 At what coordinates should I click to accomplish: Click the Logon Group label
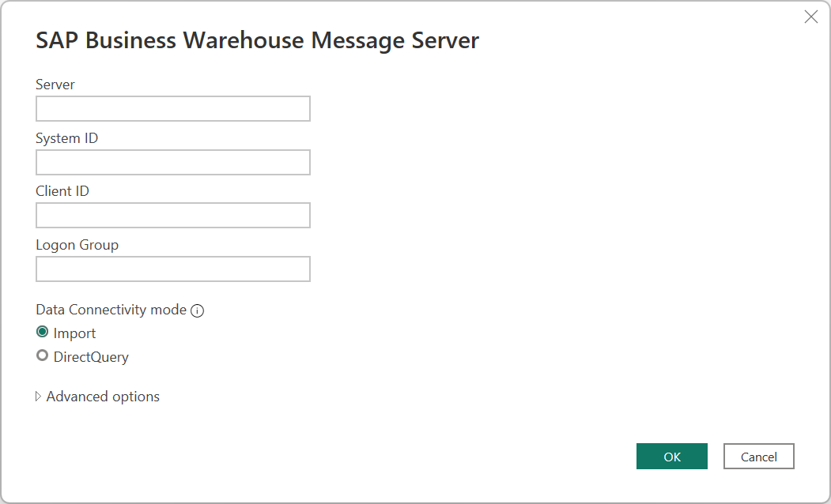pos(77,245)
